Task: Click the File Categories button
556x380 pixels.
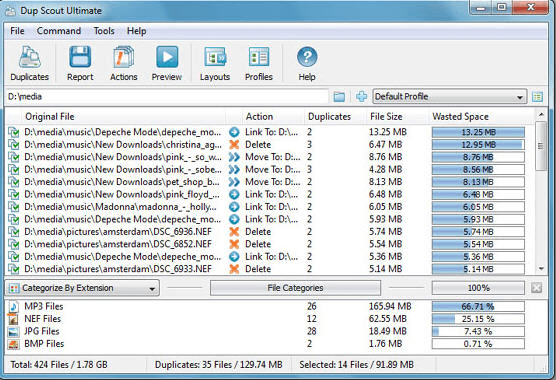Action: point(295,288)
